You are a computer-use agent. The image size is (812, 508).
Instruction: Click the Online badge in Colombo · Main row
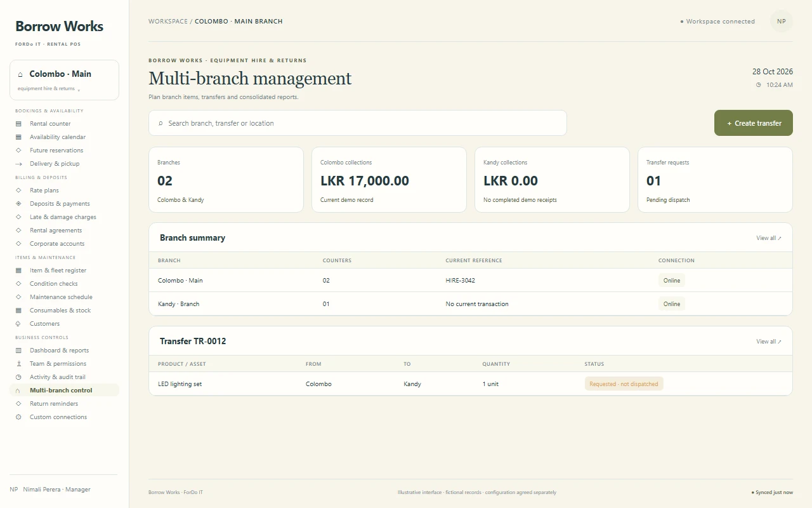click(x=672, y=281)
